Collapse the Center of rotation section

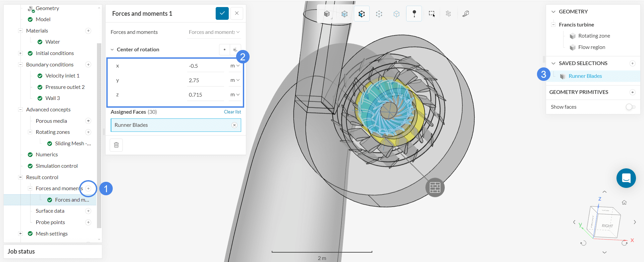(x=112, y=50)
